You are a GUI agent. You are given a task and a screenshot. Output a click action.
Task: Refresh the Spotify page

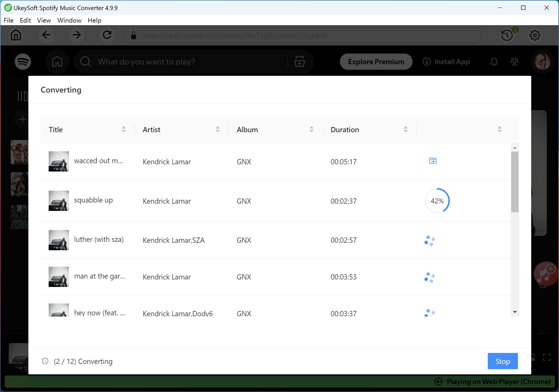pyautogui.click(x=107, y=35)
